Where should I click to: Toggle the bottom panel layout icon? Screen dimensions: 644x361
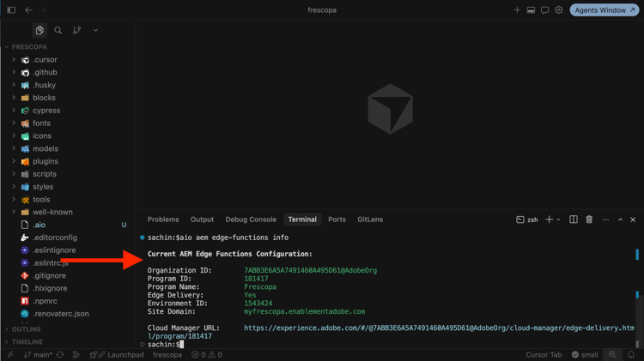[531, 9]
